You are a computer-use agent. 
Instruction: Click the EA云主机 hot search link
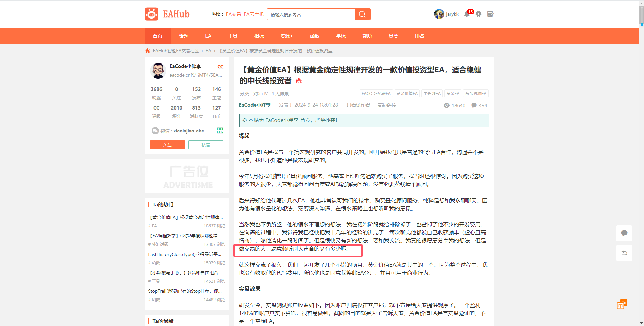coord(254,14)
